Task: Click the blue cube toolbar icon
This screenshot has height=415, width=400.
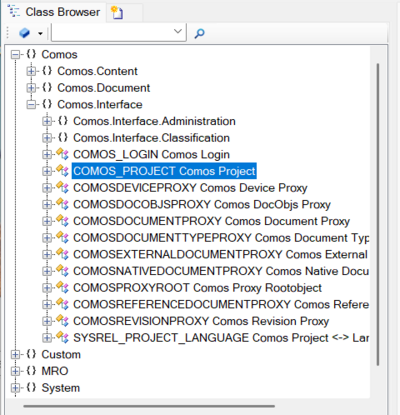Action: (24, 33)
